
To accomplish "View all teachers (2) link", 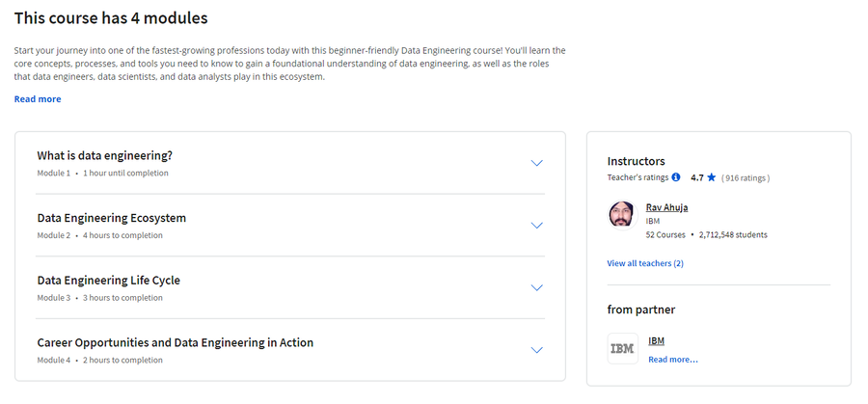I will pyautogui.click(x=645, y=263).
